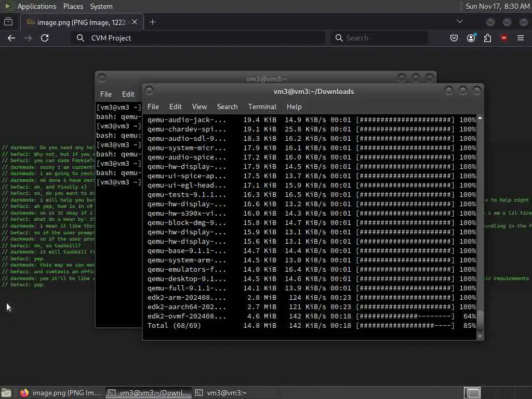
Task: Click the Downloads terminal scrollbar down arrow
Action: pos(480,337)
